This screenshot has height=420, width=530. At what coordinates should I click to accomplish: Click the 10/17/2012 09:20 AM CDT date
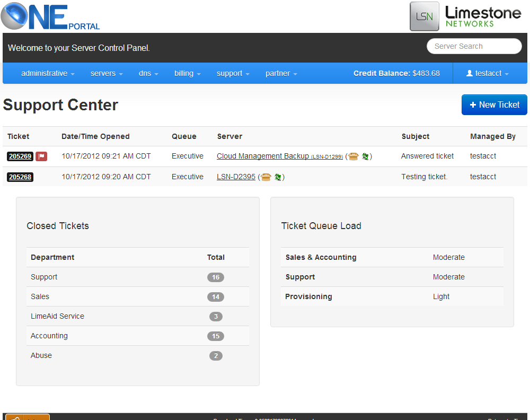(106, 177)
